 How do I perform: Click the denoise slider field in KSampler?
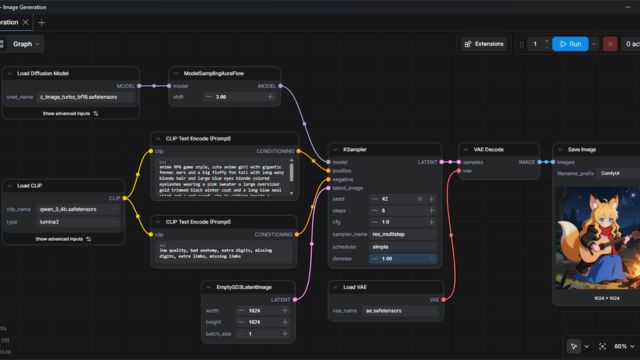403,258
